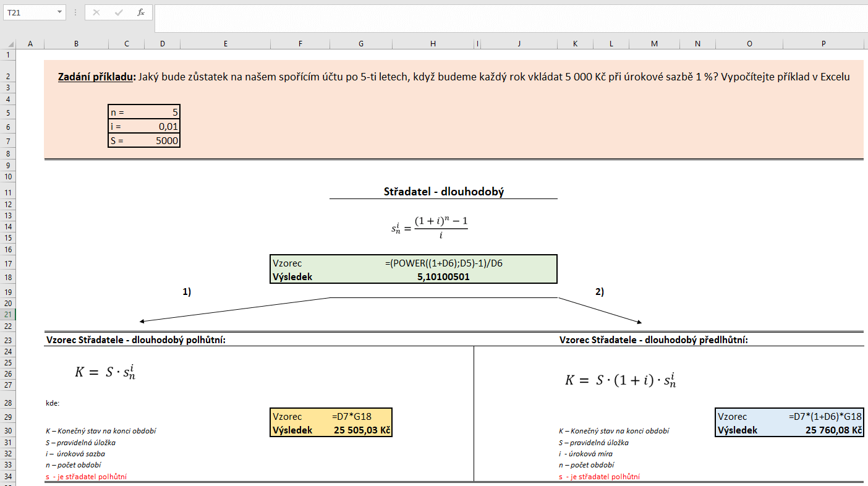Select formula text cell =D7*(1+D6)*G18
Image resolution: width=868 pixels, height=486 pixels.
(823, 417)
